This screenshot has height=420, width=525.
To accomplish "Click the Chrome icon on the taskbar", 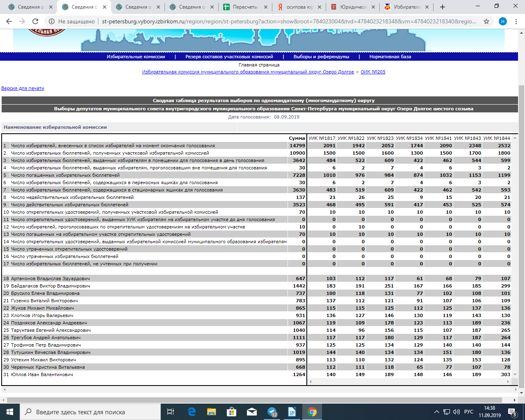I will pyautogui.click(x=312, y=412).
